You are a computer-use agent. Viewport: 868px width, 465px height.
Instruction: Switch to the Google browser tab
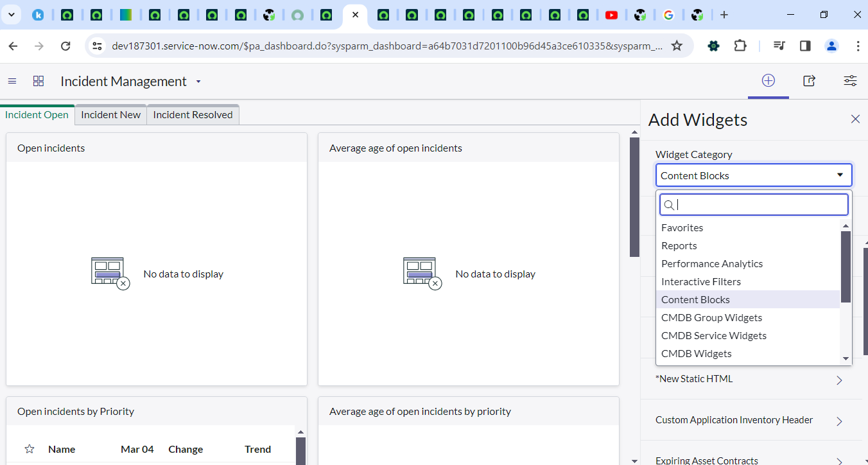click(668, 15)
